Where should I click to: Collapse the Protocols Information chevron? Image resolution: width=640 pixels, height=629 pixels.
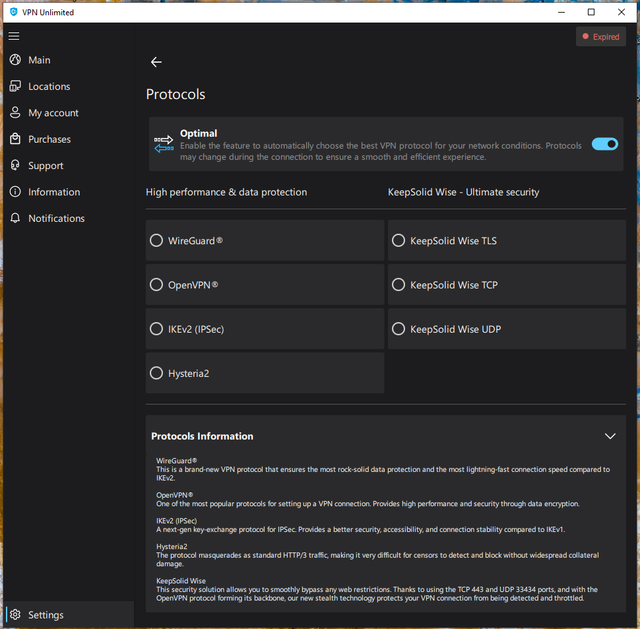(x=610, y=436)
